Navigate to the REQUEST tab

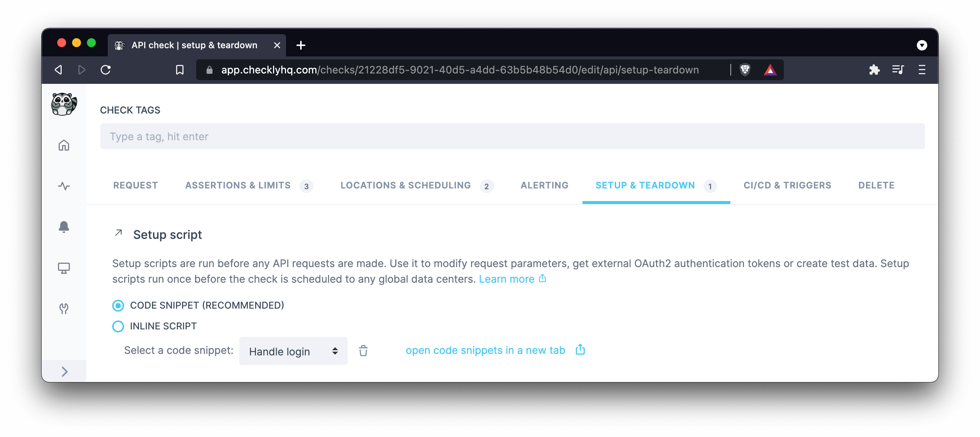[134, 185]
